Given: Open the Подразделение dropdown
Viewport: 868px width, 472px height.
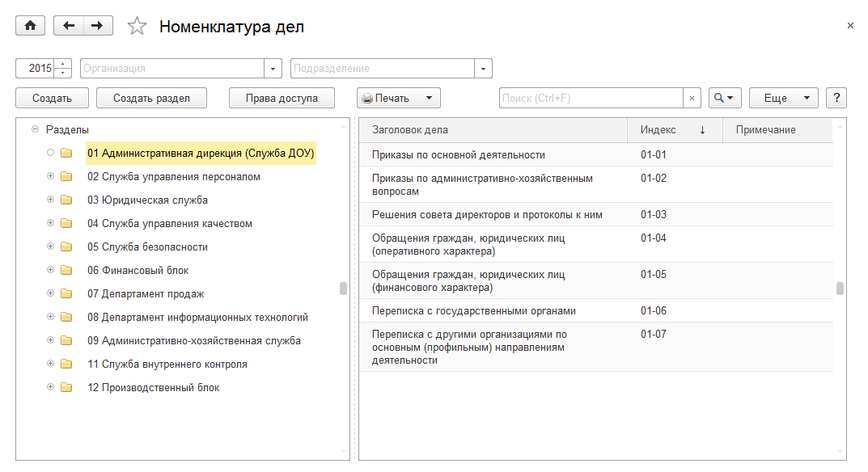Looking at the screenshot, I should tap(483, 68).
